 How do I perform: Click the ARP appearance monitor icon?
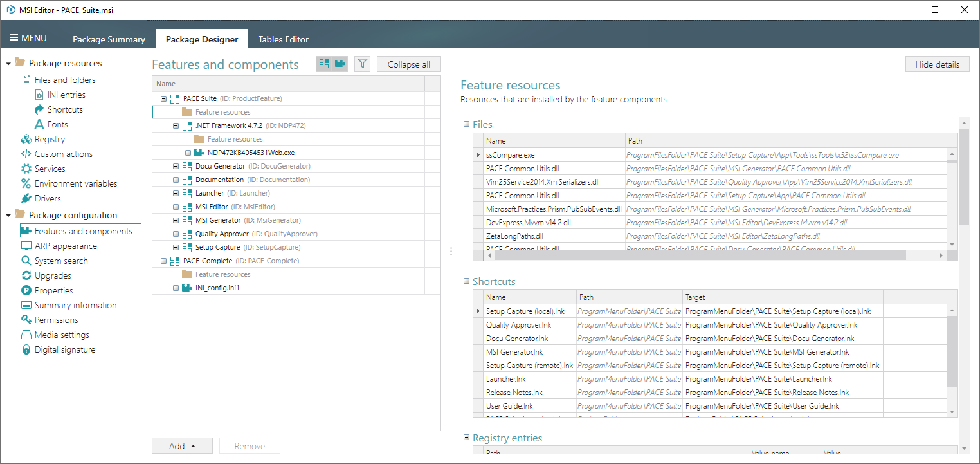(x=26, y=246)
